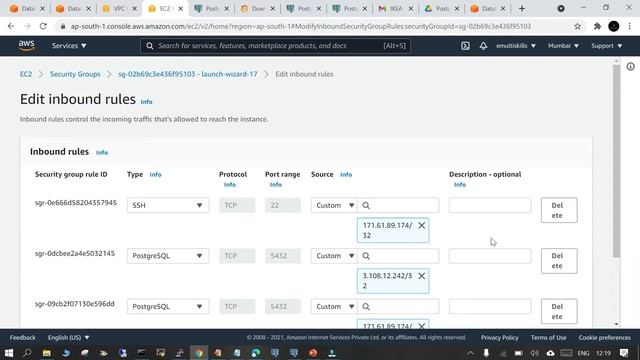Delete rule sgr-09cb2f07130e596dd

pos(559,311)
